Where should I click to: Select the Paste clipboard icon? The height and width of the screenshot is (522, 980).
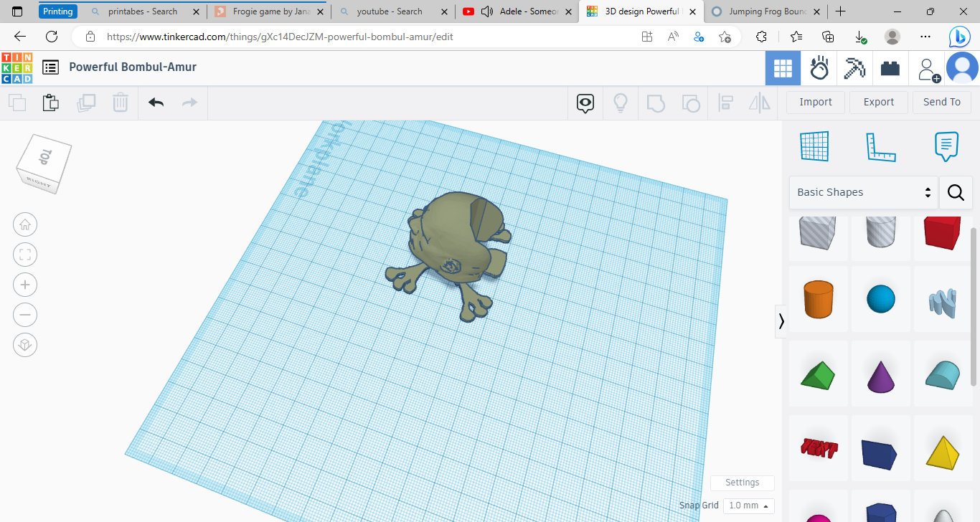pos(50,103)
